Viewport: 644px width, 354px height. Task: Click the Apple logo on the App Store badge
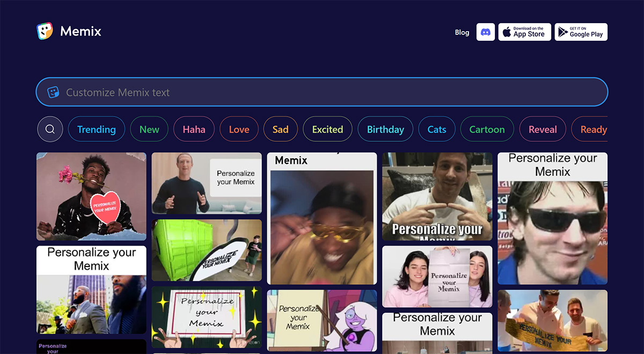tap(507, 32)
